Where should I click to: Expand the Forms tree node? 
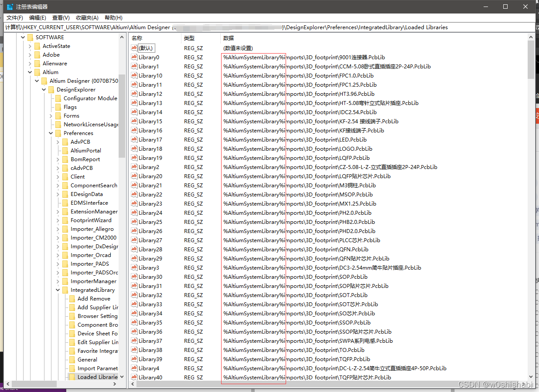click(x=51, y=115)
